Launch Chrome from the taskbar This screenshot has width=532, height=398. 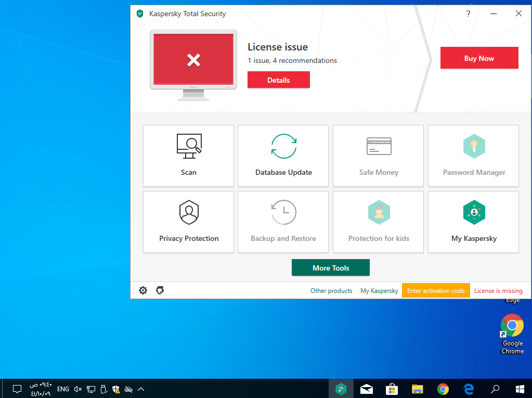443,389
